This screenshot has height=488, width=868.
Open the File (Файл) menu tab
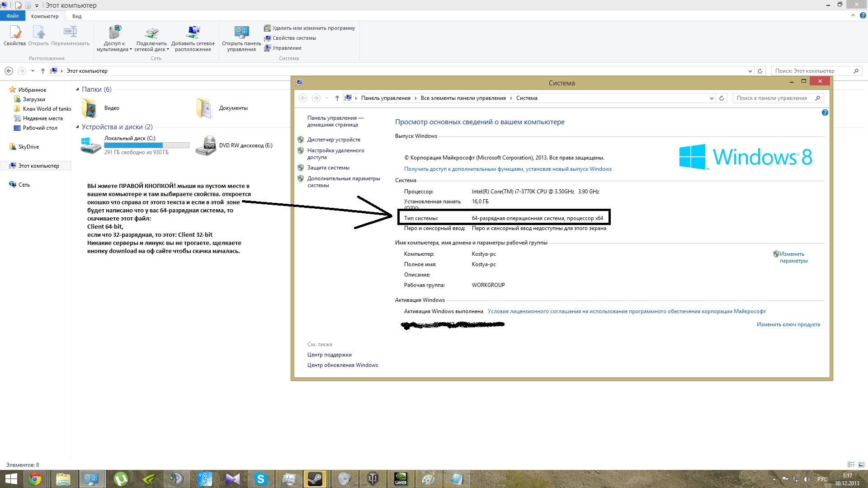pos(13,16)
